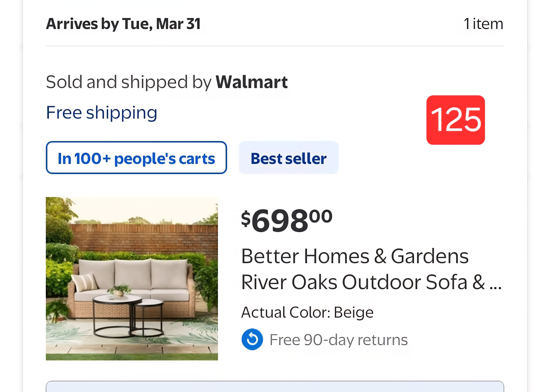Click the Free shipping link
Image resolution: width=550 pixels, height=392 pixels.
pos(102,113)
